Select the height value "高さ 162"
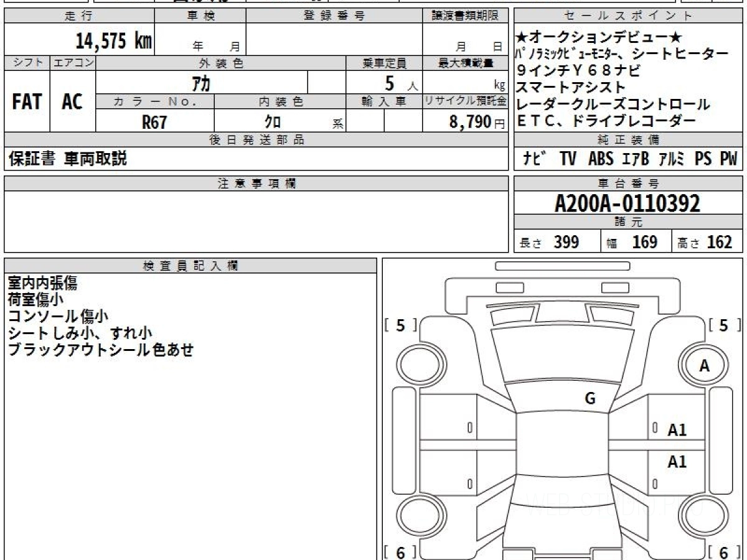 (x=705, y=242)
